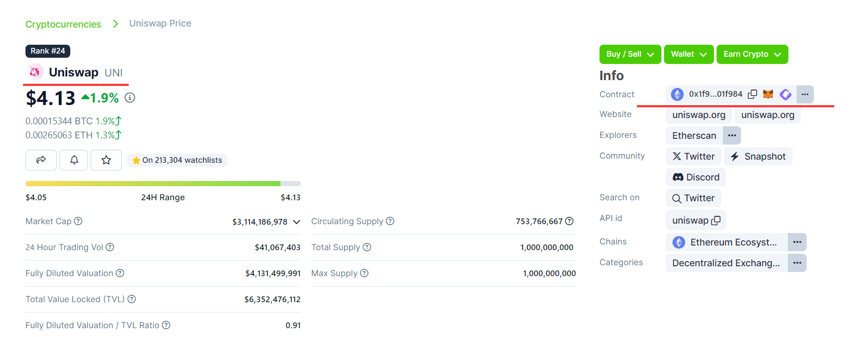This screenshot has height=337, width=868.
Task: Expand Market Cap value chevron
Action: [x=297, y=222]
